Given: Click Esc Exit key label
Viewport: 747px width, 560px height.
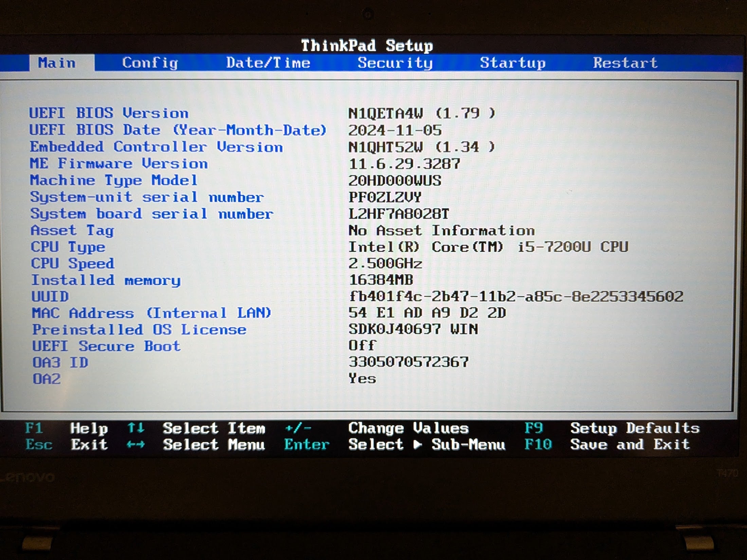Looking at the screenshot, I should click(x=39, y=444).
